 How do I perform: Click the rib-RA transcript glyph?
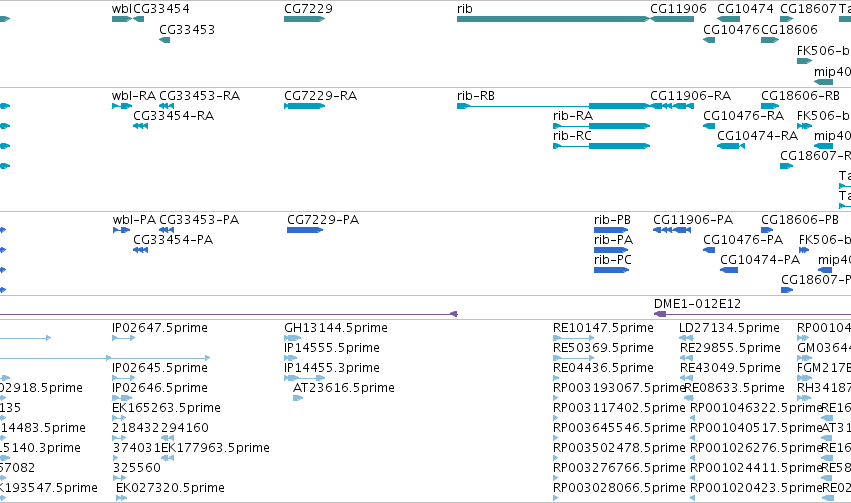[x=601, y=126]
